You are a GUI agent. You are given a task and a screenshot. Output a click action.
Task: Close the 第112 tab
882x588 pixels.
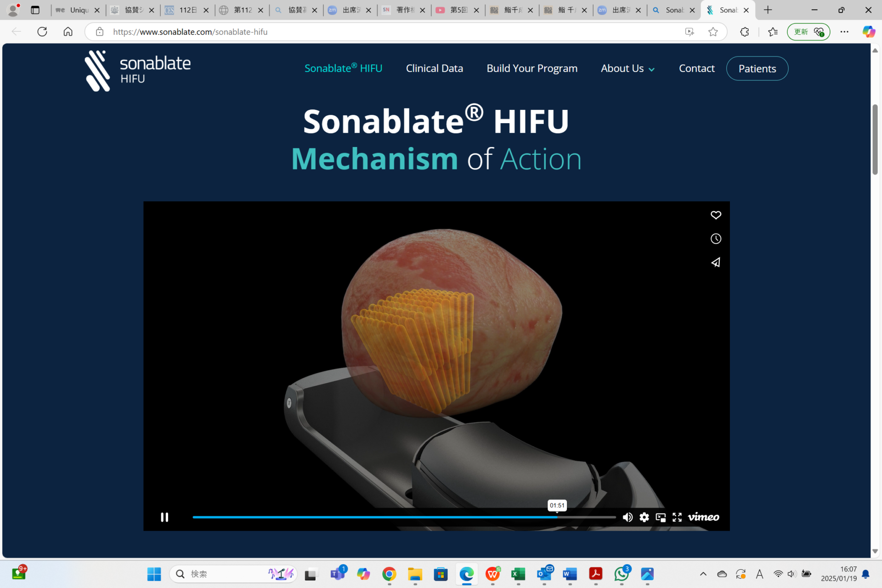point(260,10)
